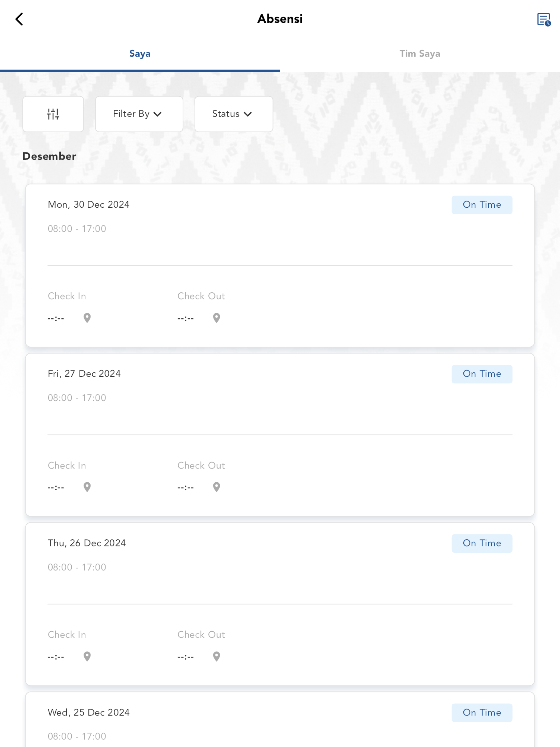Image resolution: width=560 pixels, height=747 pixels.
Task: Expand the Filter By dropdown
Action: tap(139, 114)
